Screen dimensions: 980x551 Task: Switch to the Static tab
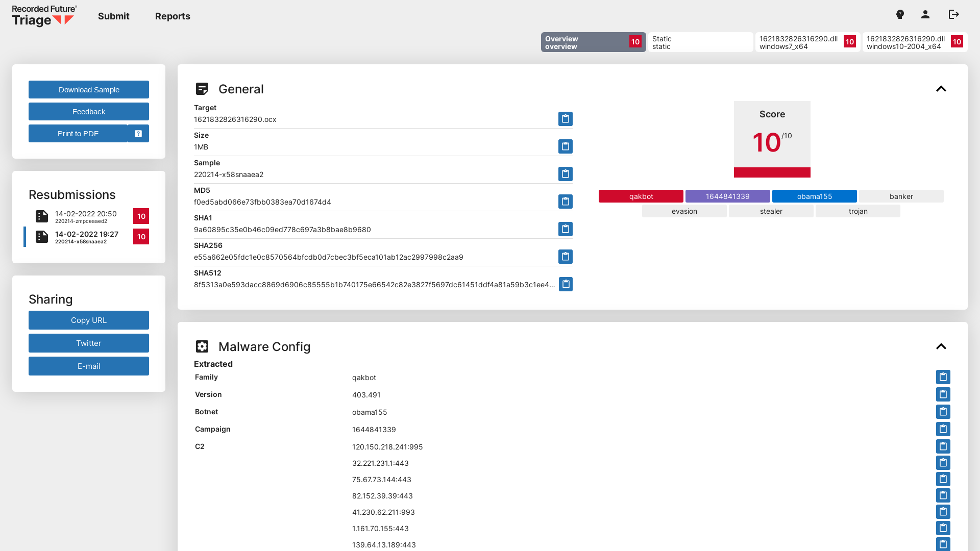pos(701,42)
